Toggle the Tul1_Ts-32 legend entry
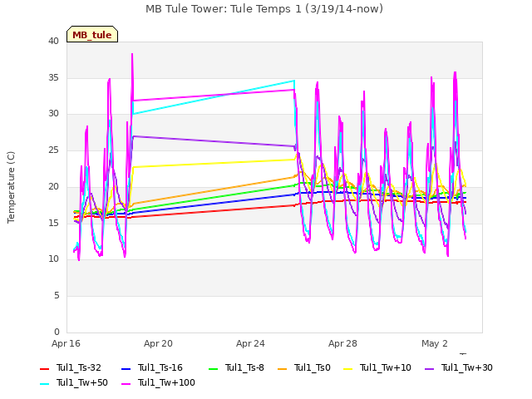 click(71, 367)
